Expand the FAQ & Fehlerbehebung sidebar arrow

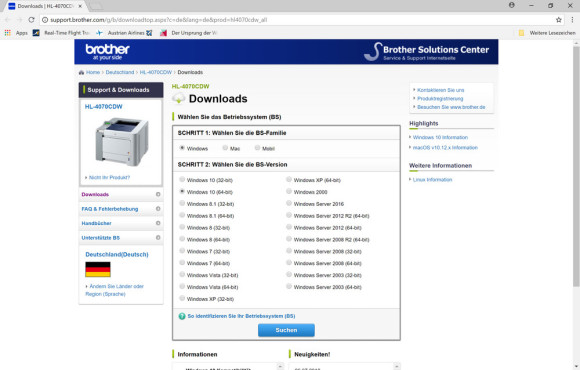click(158, 209)
